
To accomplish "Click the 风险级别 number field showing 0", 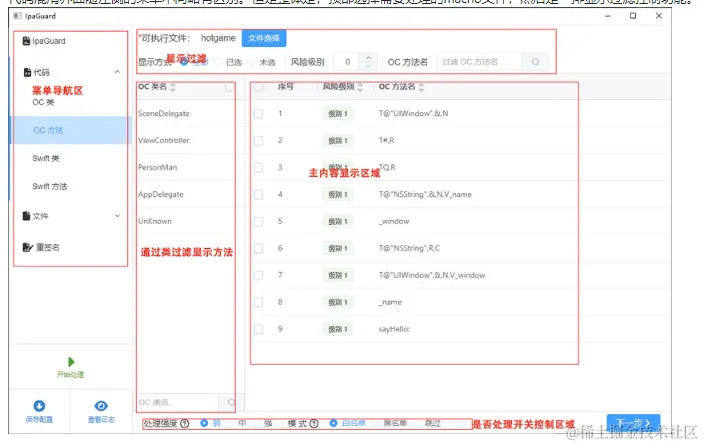I will (348, 62).
